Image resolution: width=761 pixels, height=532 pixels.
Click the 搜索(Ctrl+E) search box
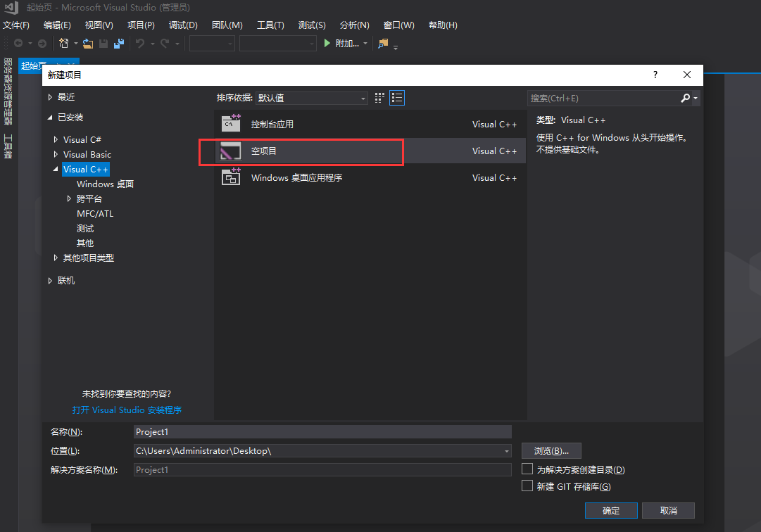click(x=603, y=98)
